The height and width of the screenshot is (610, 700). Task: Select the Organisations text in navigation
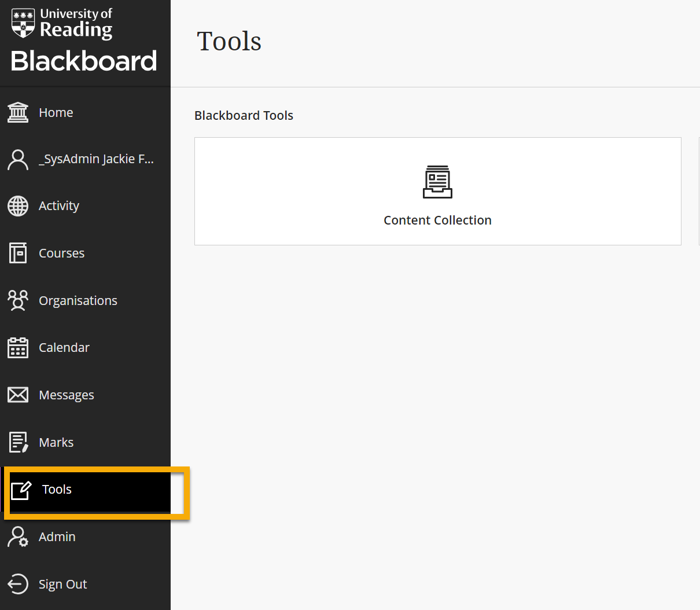[x=78, y=301]
